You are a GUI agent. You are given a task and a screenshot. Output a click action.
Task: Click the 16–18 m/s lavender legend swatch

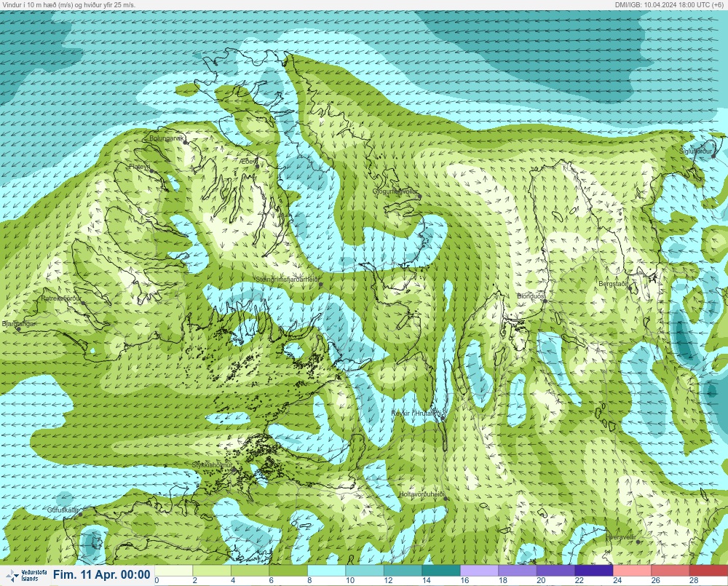pyautogui.click(x=480, y=570)
